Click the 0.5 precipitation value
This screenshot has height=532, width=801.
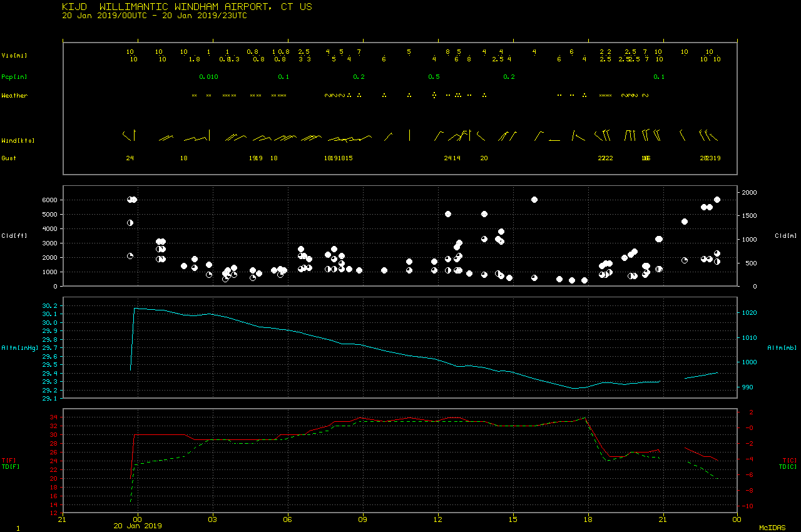click(434, 77)
